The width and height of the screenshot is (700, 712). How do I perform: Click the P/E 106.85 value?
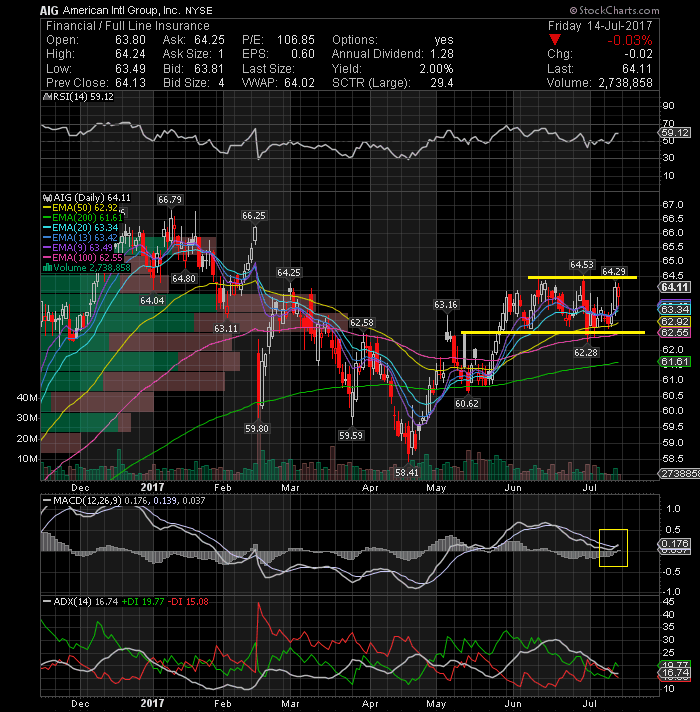(296, 40)
